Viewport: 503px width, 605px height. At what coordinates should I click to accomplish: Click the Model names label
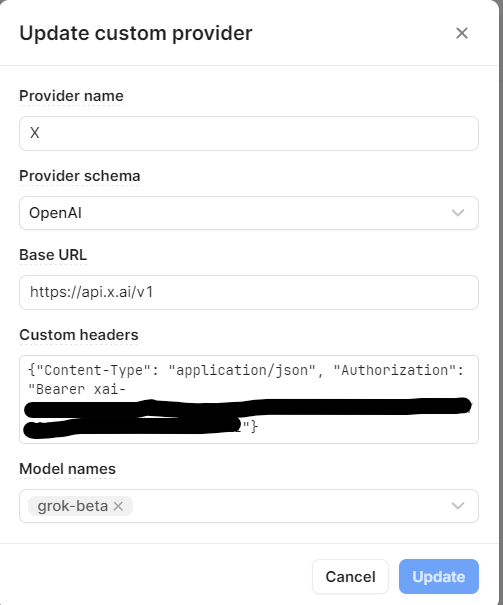pos(68,469)
